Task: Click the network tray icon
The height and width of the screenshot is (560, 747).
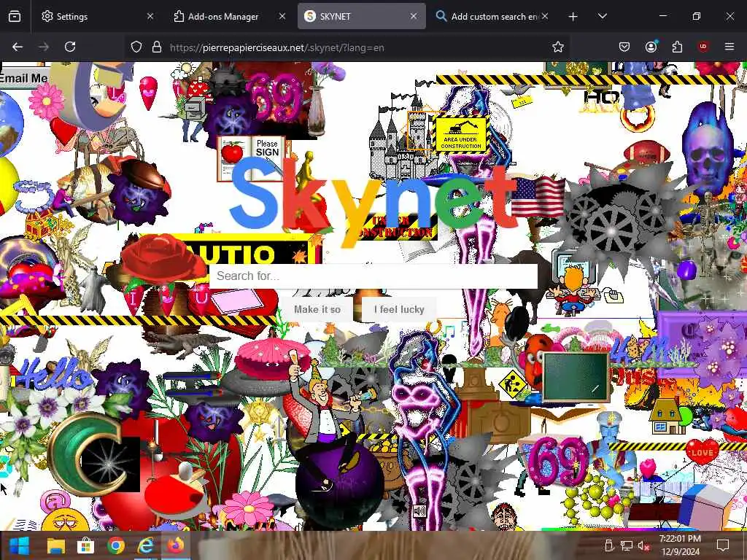Action: 626,545
